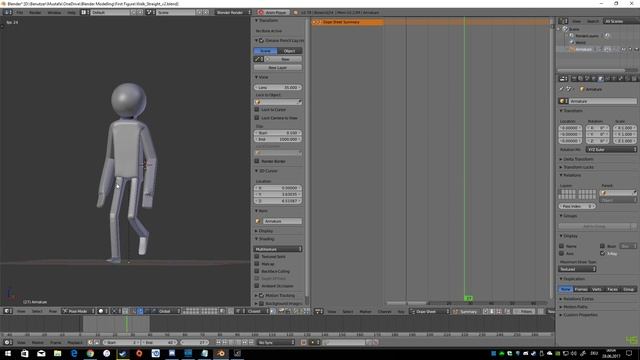Click the Scene grease pencil button
This screenshot has width=640, height=360.
[266, 51]
